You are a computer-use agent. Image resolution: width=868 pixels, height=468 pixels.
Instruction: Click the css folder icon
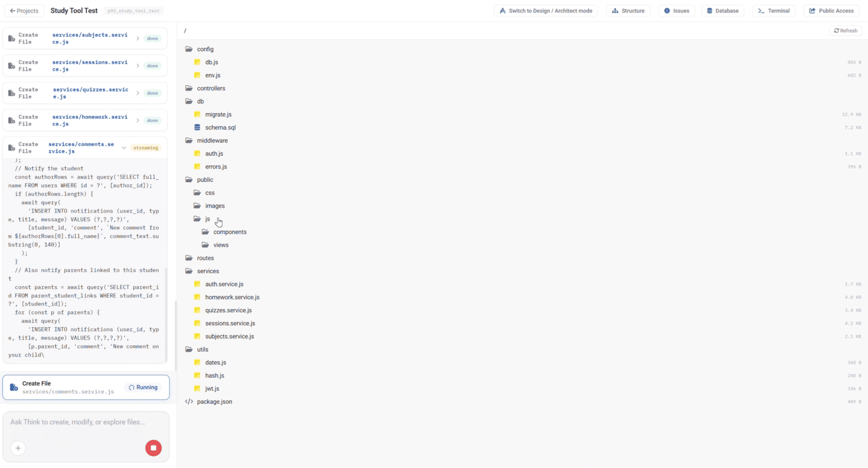[x=197, y=193]
